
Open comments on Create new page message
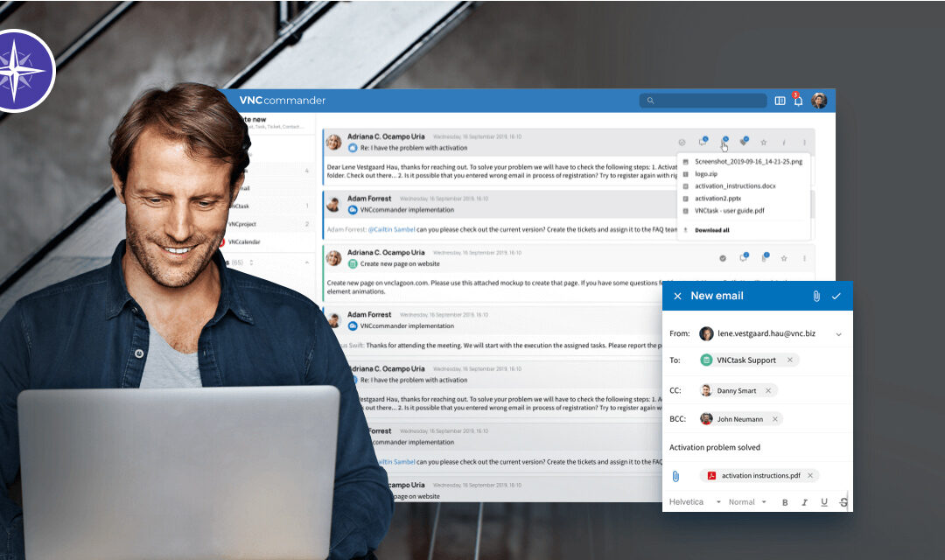coord(744,257)
